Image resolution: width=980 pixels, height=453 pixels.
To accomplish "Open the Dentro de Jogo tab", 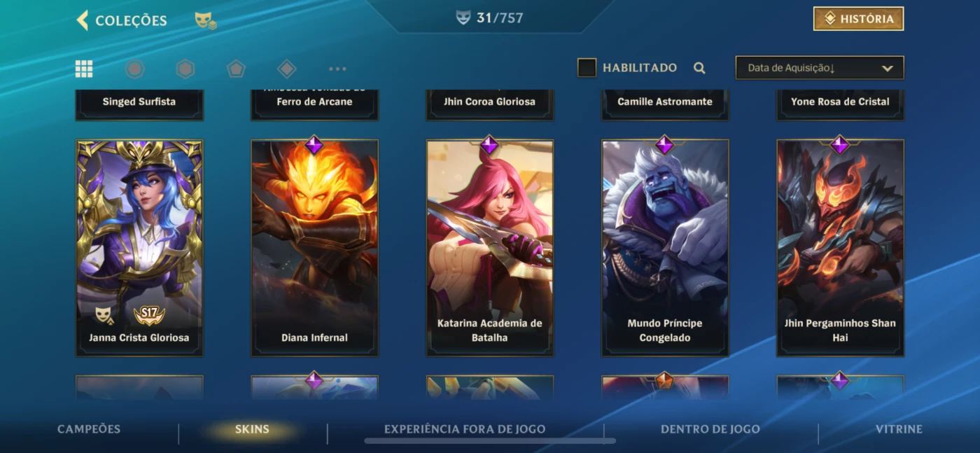I will pyautogui.click(x=710, y=429).
